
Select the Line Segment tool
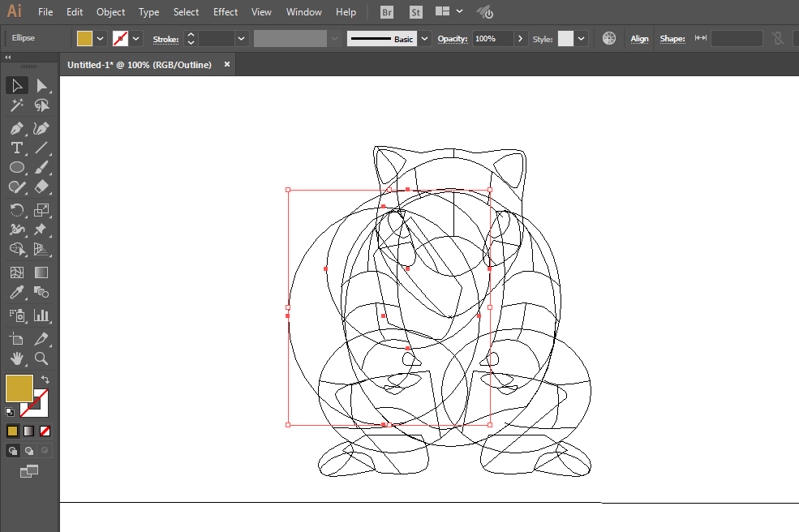coord(41,148)
